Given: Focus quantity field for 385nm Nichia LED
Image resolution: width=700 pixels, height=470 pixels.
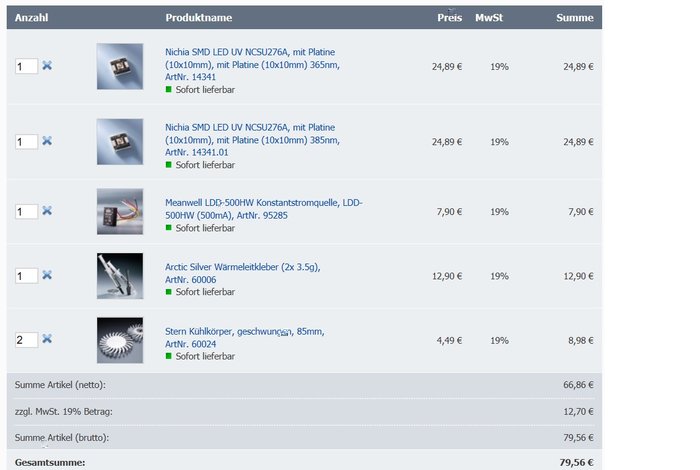Looking at the screenshot, I should coord(26,141).
